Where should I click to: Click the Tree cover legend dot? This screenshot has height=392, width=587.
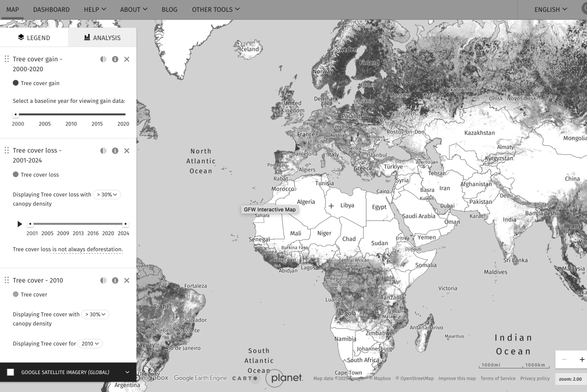coord(15,294)
